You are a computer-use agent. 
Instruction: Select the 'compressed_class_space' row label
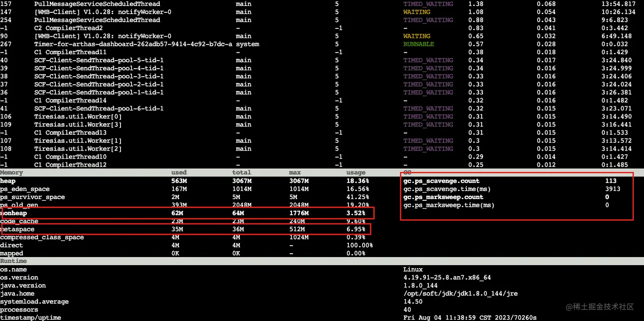point(42,237)
